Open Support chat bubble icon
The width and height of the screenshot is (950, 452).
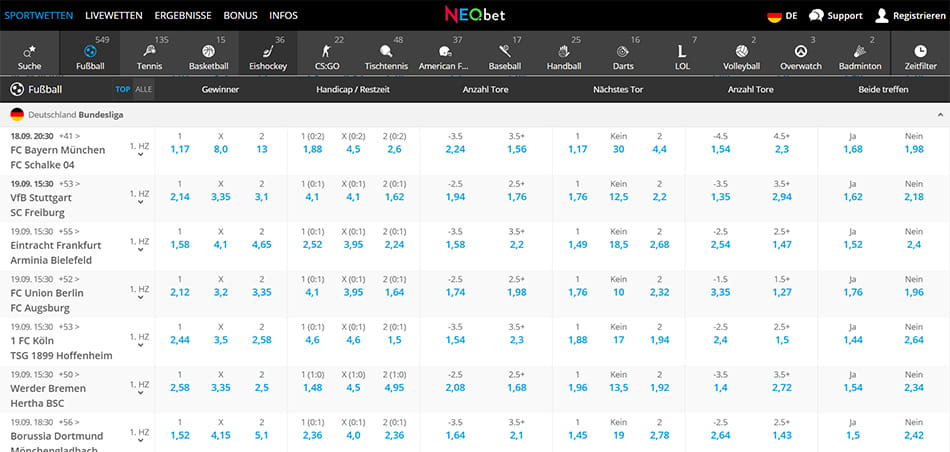click(816, 16)
